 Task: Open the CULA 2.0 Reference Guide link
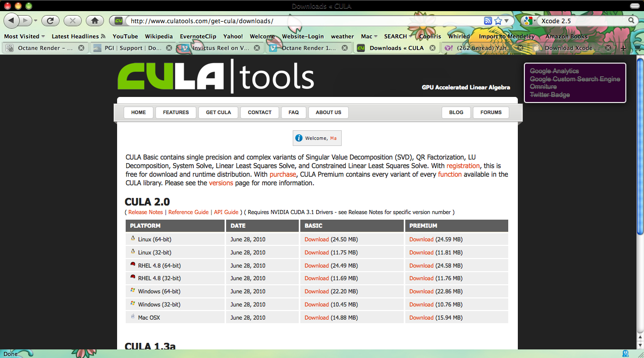tap(188, 212)
